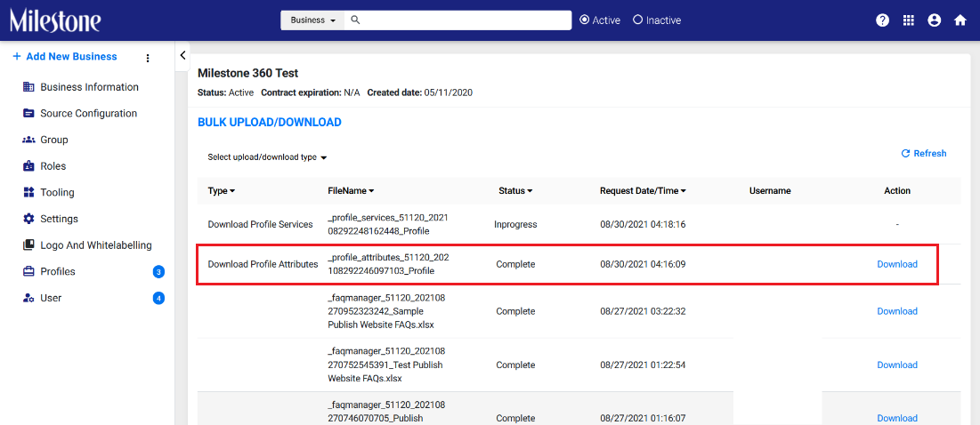Go to home icon in header
Screen dimensions: 980x425
pos(960,20)
